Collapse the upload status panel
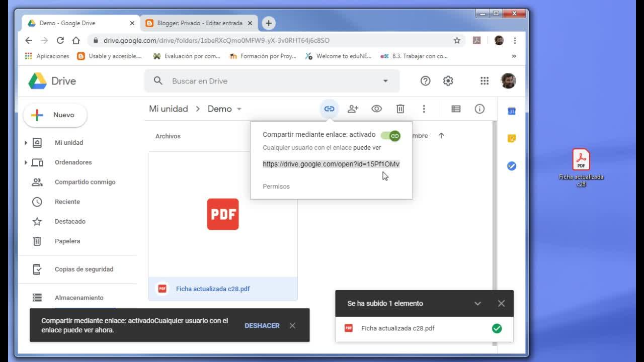644x362 pixels. click(x=478, y=303)
